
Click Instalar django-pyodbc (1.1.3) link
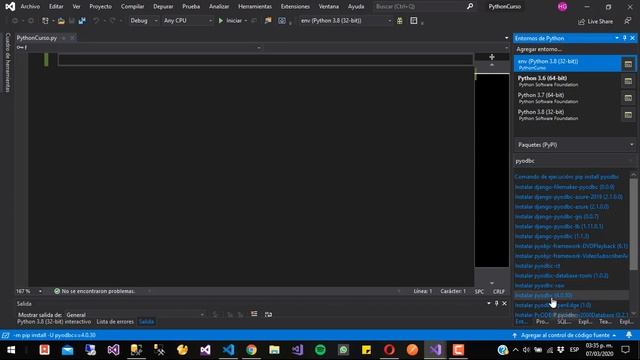(552, 236)
